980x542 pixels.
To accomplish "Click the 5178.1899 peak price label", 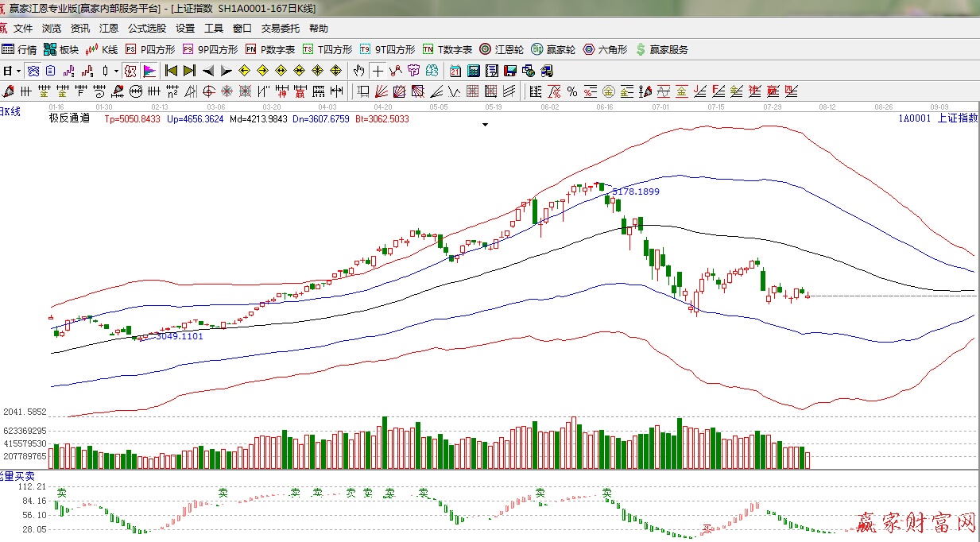I will click(635, 192).
